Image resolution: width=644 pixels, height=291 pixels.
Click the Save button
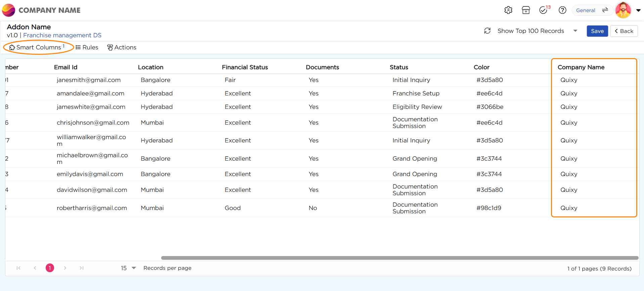click(x=597, y=31)
